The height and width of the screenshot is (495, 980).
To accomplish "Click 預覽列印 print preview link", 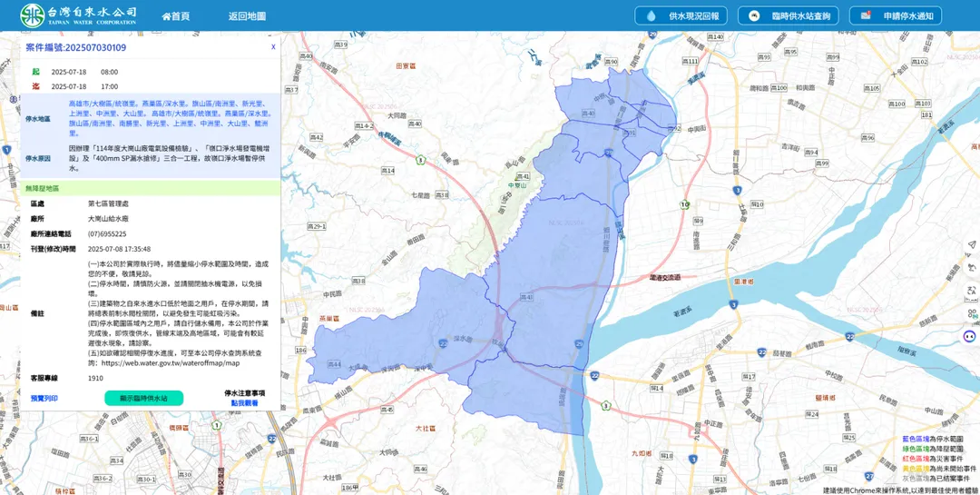I will pos(44,398).
